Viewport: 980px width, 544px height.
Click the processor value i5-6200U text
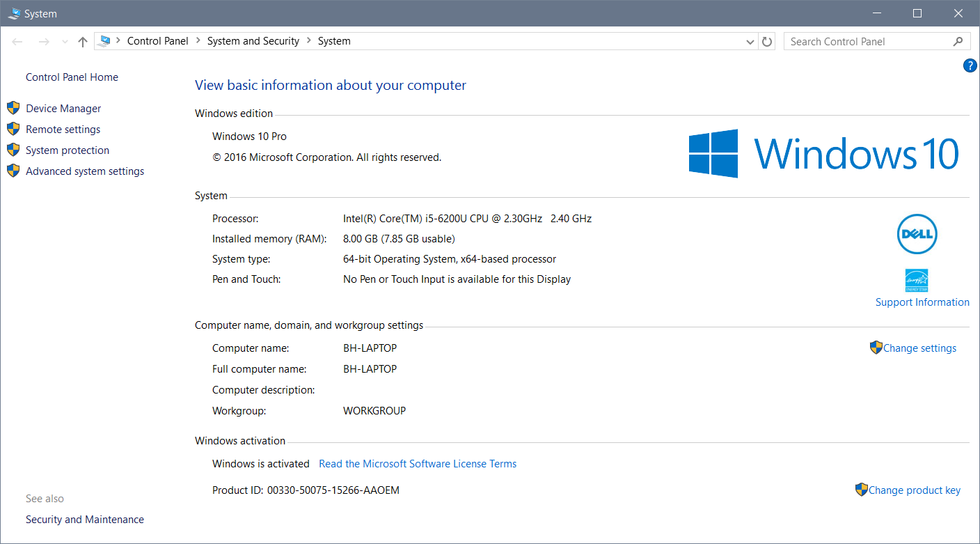pyautogui.click(x=467, y=218)
